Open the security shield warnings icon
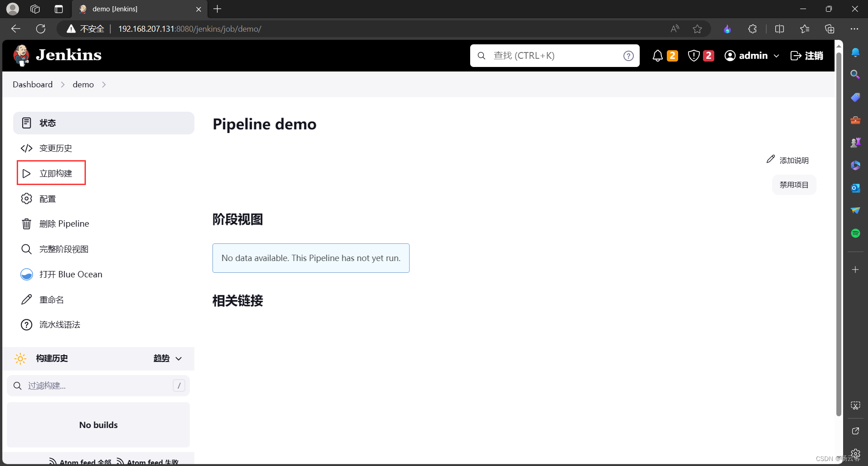The image size is (868, 466). click(694, 56)
